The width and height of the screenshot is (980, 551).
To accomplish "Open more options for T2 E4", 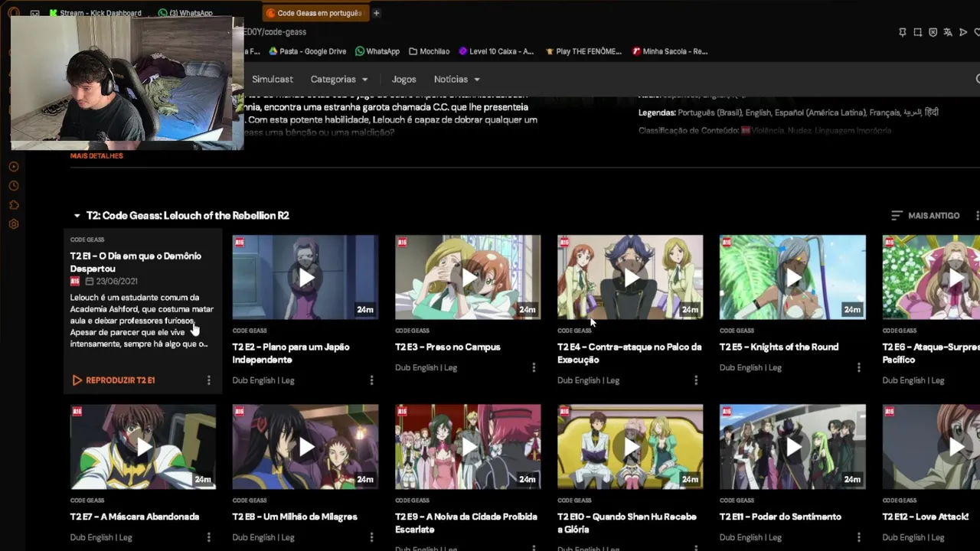I will coord(696,380).
